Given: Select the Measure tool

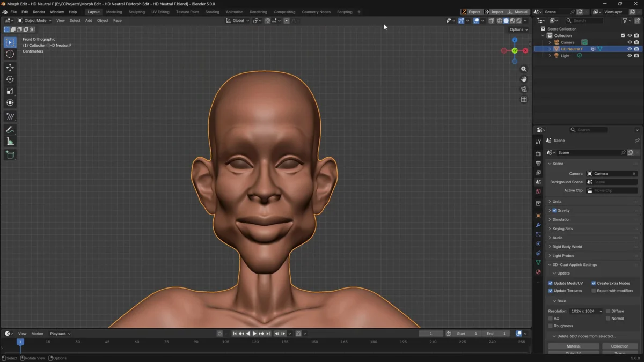Looking at the screenshot, I should pos(10,142).
